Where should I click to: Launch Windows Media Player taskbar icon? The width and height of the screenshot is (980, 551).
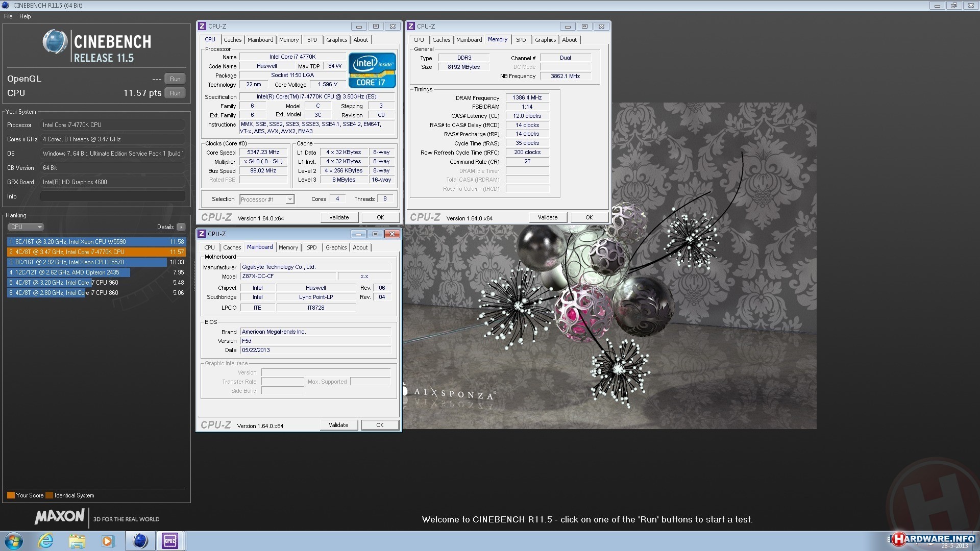click(x=108, y=540)
